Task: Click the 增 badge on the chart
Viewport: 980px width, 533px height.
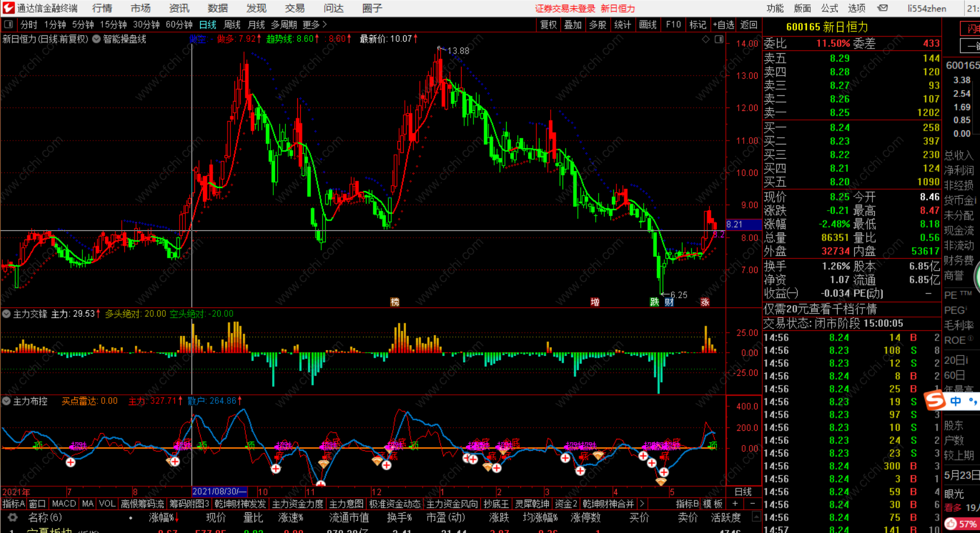Action: click(595, 302)
